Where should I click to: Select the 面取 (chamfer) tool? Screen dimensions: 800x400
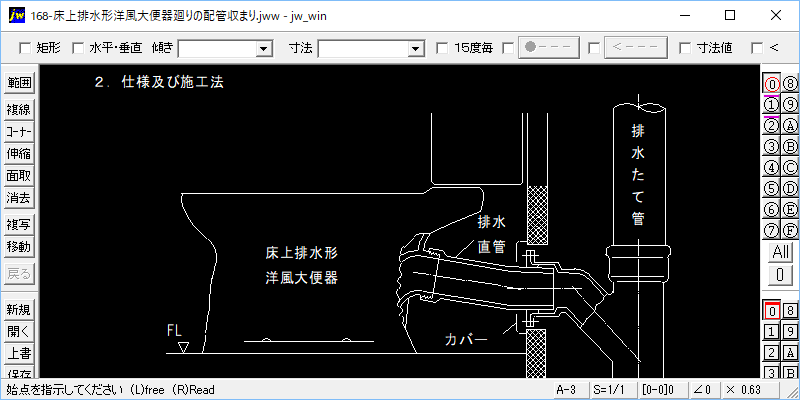click(x=18, y=176)
